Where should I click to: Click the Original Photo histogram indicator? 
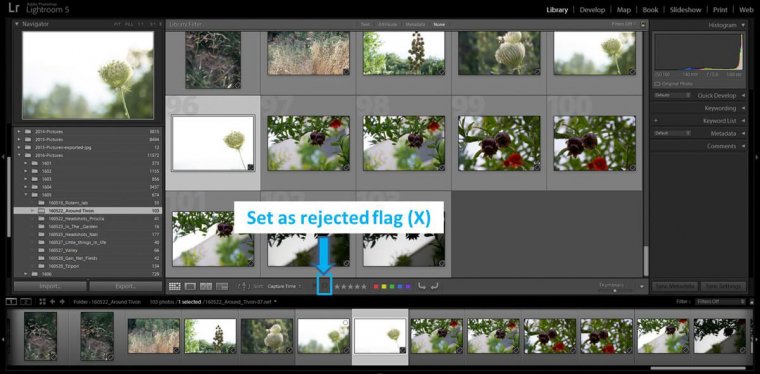[672, 84]
